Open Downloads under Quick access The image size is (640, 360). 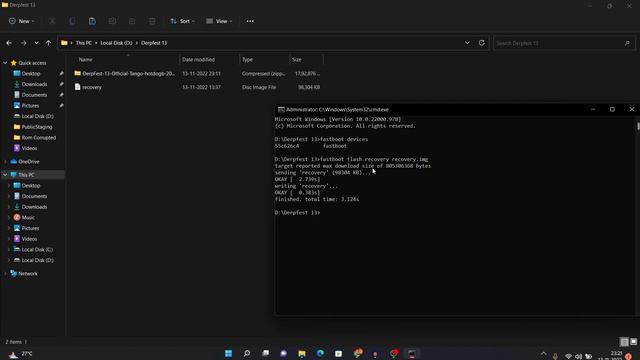coord(34,84)
